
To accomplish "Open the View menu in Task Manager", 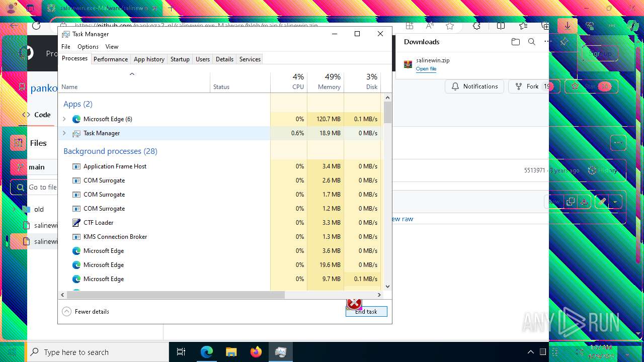I will (112, 46).
